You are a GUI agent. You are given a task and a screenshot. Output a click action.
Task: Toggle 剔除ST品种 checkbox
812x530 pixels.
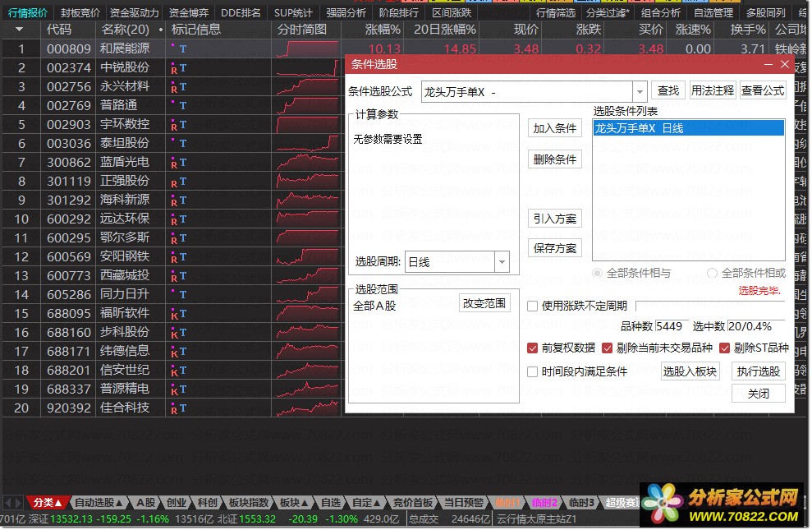724,348
